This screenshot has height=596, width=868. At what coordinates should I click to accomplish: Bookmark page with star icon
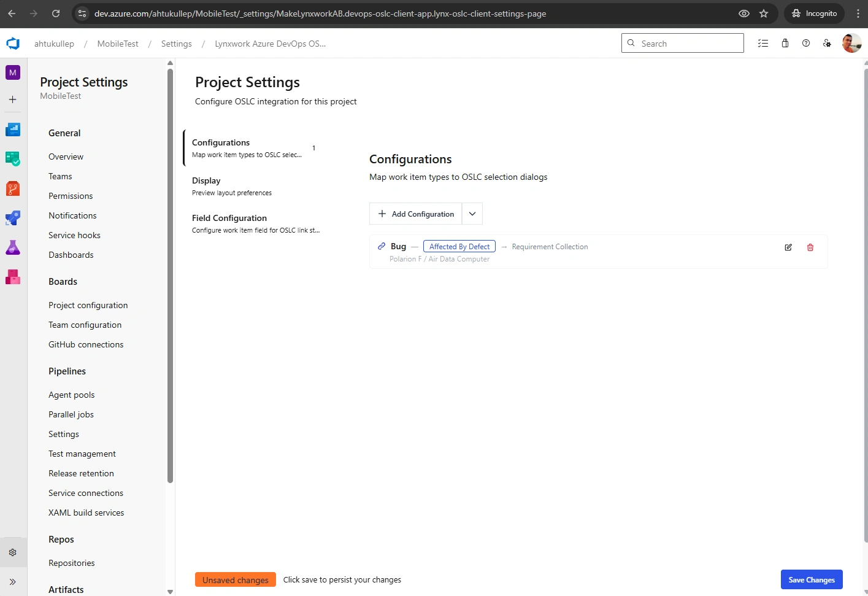764,14
